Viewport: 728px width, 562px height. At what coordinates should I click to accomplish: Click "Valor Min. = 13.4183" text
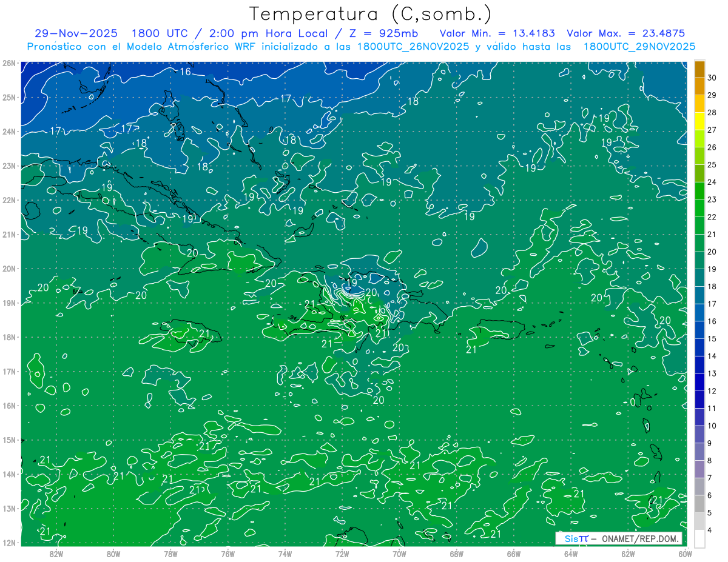point(496,33)
